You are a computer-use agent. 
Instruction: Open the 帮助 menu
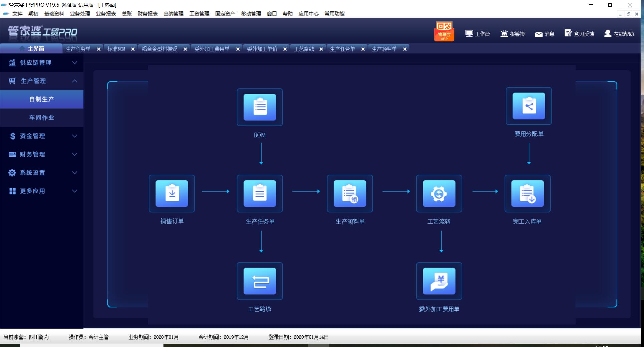point(288,14)
